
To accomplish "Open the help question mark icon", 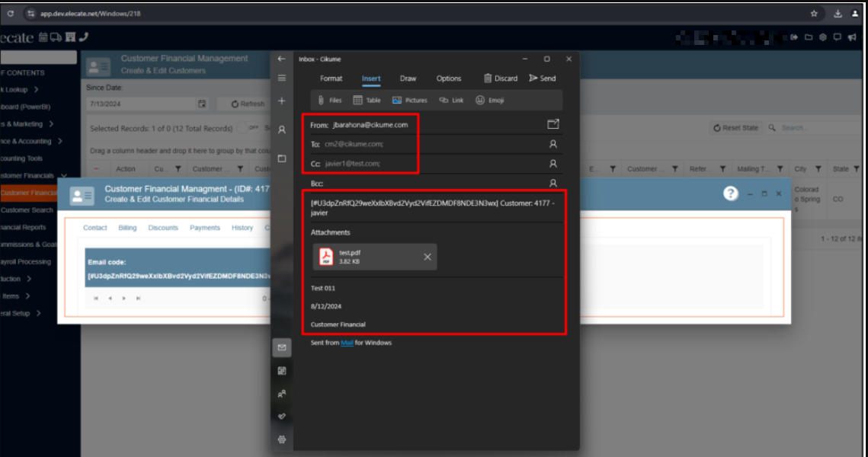I will [730, 193].
